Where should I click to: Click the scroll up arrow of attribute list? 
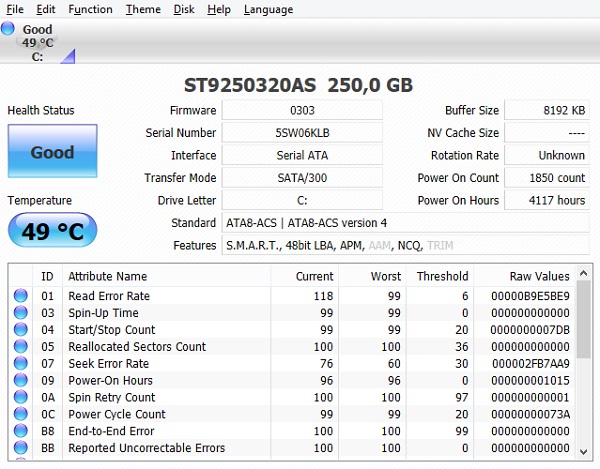(584, 273)
